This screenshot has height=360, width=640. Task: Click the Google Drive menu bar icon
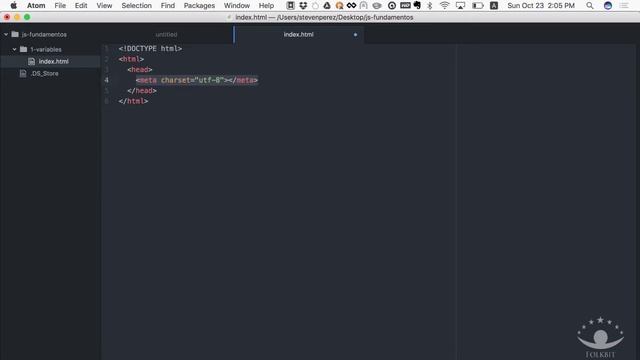327,5
